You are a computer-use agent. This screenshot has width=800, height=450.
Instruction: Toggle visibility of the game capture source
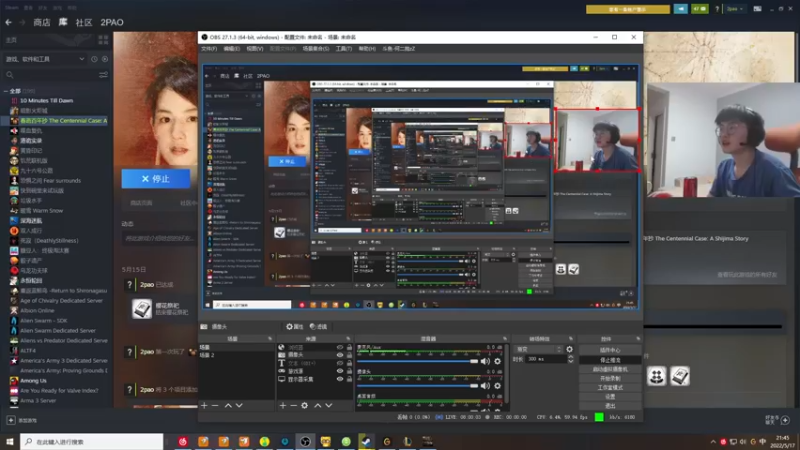pyautogui.click(x=340, y=371)
